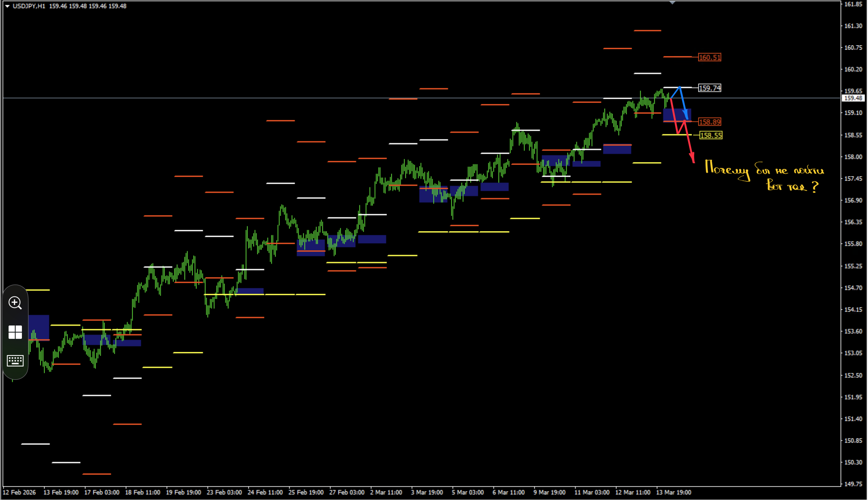868x500 pixels.
Task: Click the 149.75 price scale label
Action: point(853,484)
